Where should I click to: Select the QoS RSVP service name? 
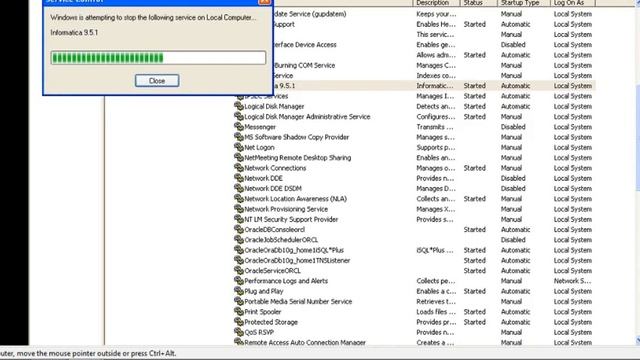[x=259, y=332]
